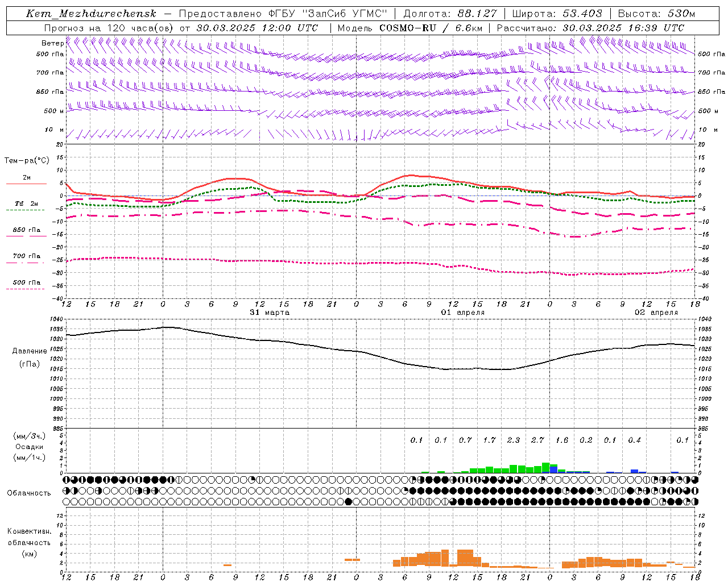Click the Рассчитано: 30.03.2025 16:39 UTC timestamp

(x=590, y=28)
